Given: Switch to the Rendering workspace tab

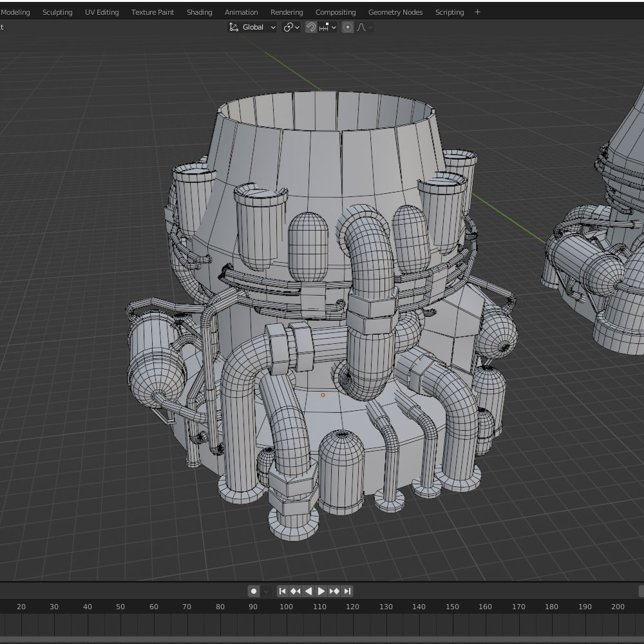Looking at the screenshot, I should coord(287,12).
